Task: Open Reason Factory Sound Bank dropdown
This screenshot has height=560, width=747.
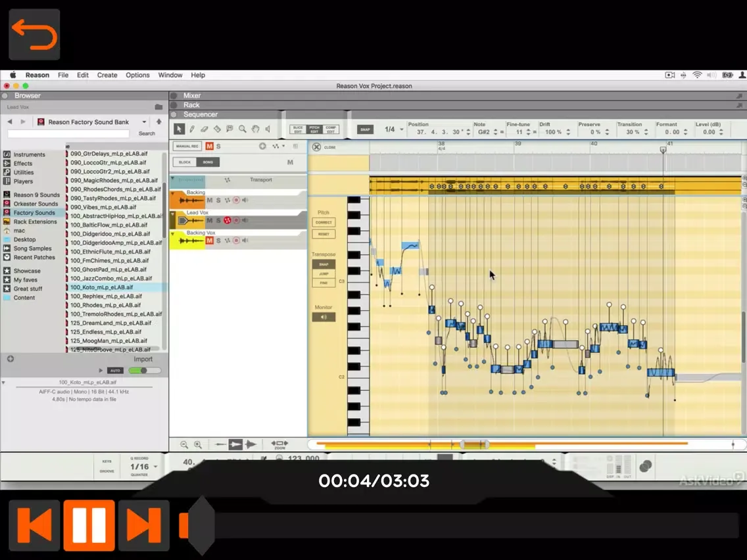Action: [145, 122]
